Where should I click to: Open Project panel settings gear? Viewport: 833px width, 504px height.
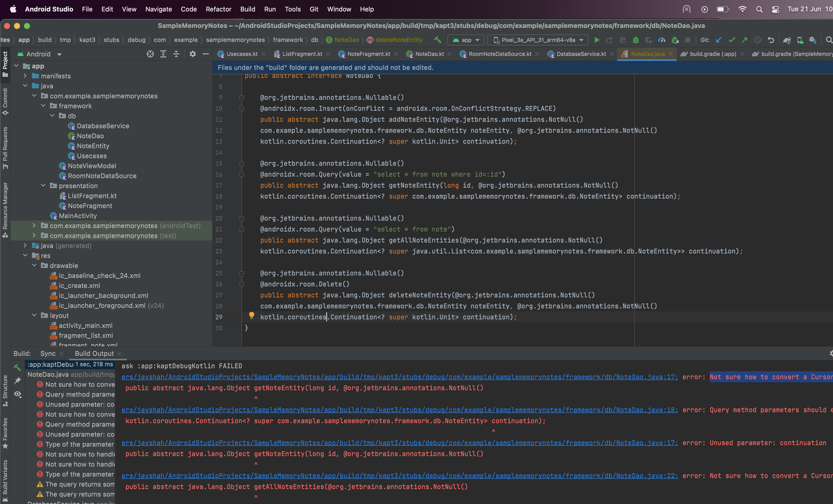coord(193,54)
